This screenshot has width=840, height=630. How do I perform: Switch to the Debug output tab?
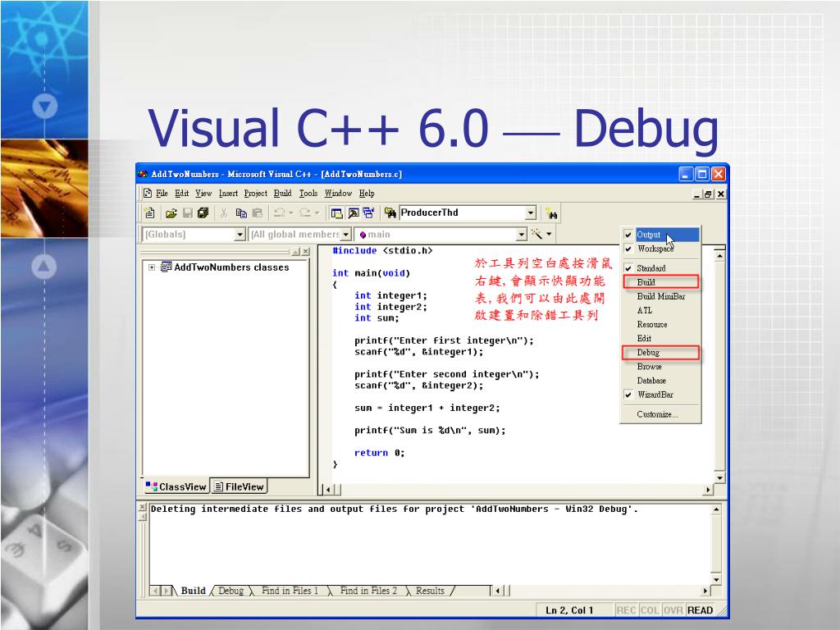231,591
